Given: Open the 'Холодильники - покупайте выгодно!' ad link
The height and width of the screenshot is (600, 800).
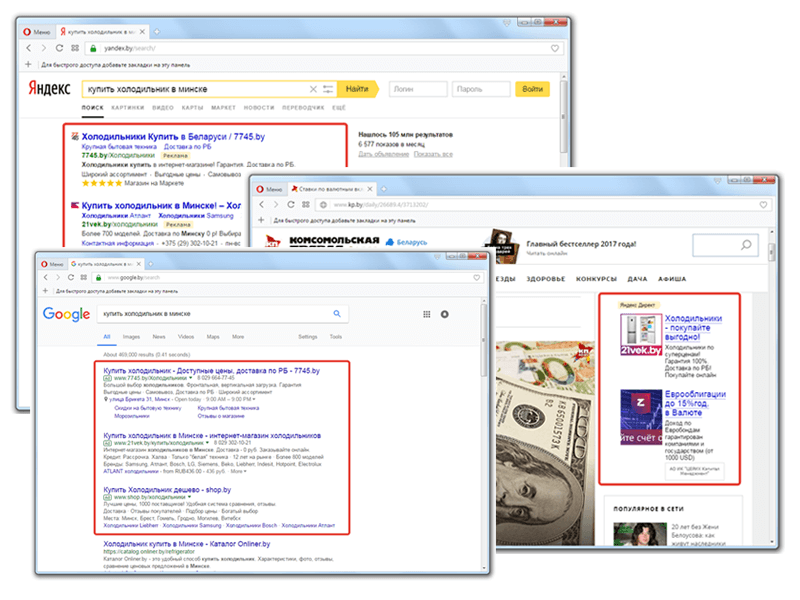Looking at the screenshot, I should tap(693, 328).
